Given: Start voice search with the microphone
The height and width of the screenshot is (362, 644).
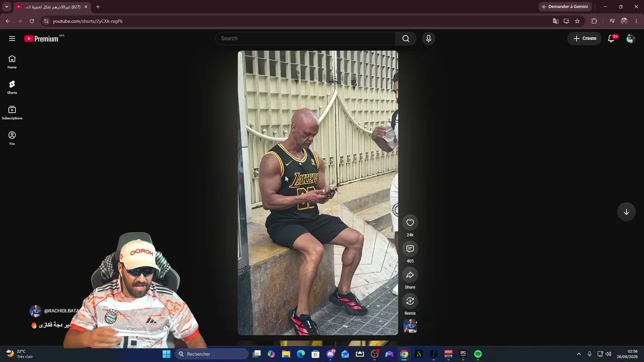Looking at the screenshot, I should (x=428, y=39).
